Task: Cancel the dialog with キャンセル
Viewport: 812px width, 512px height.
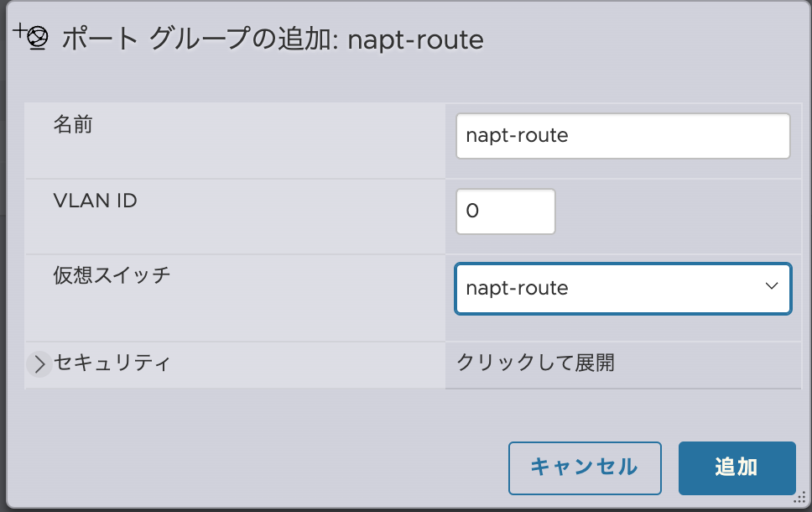Action: click(585, 468)
